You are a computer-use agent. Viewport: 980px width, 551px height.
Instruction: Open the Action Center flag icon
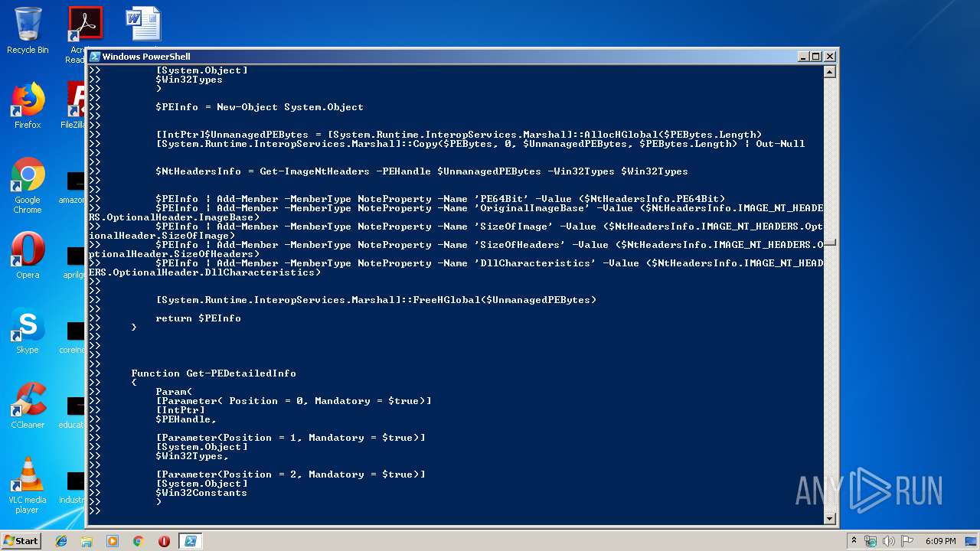tap(907, 541)
